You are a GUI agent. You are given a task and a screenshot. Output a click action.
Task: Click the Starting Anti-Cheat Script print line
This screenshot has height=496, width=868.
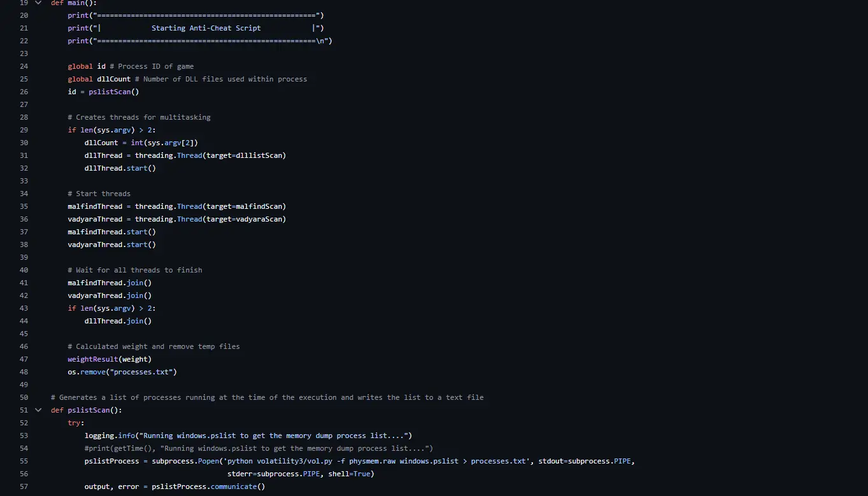pyautogui.click(x=191, y=28)
